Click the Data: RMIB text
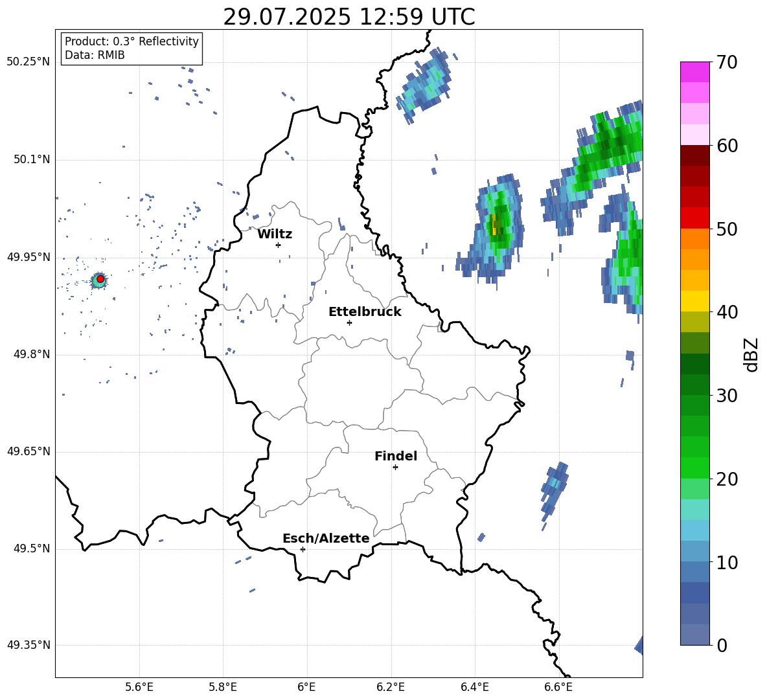This screenshot has height=700, width=767. [95, 55]
